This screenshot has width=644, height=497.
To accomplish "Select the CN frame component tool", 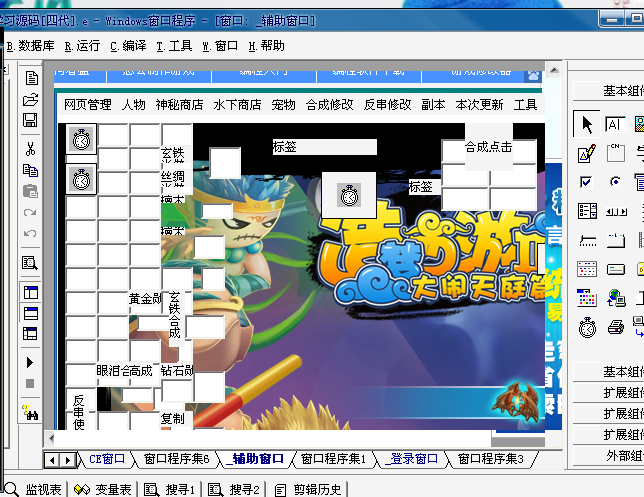I will coord(615,153).
